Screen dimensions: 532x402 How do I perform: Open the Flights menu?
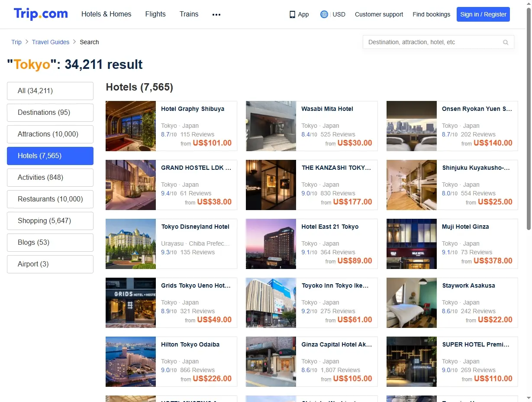[155, 14]
